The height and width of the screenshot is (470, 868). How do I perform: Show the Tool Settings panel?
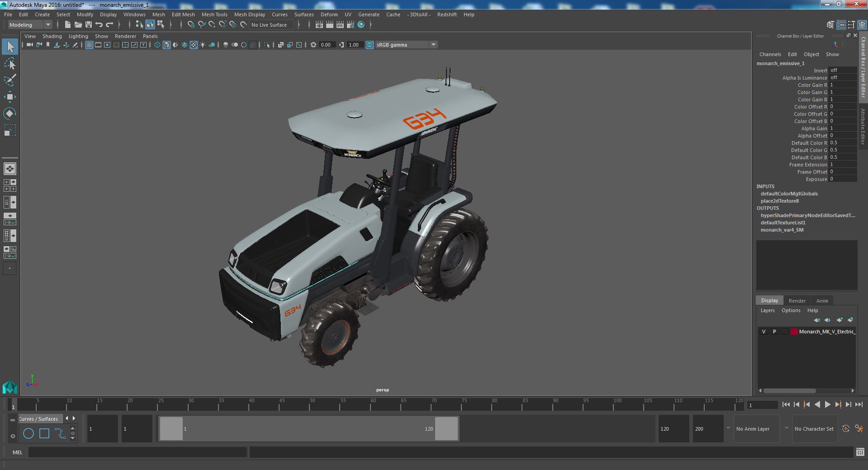(x=851, y=25)
